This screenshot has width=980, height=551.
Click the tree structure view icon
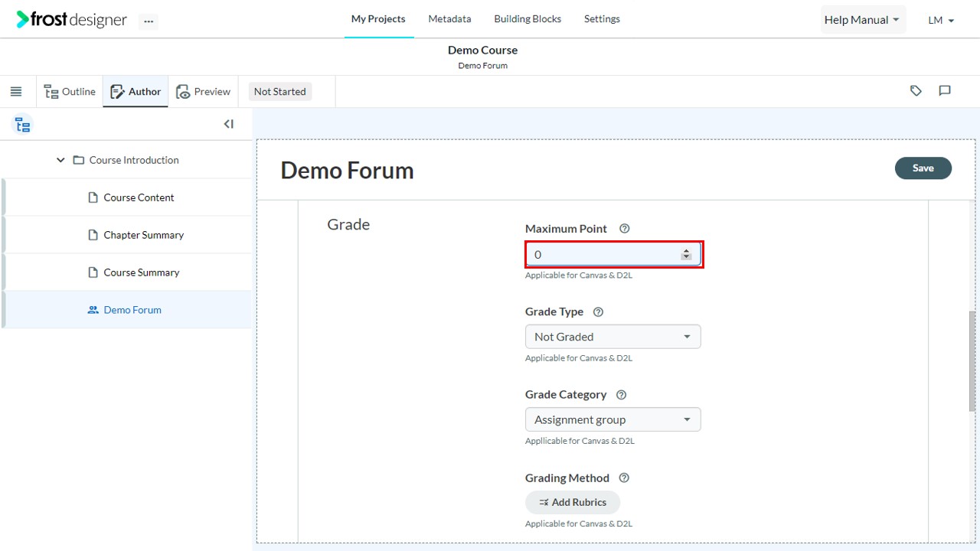click(23, 125)
